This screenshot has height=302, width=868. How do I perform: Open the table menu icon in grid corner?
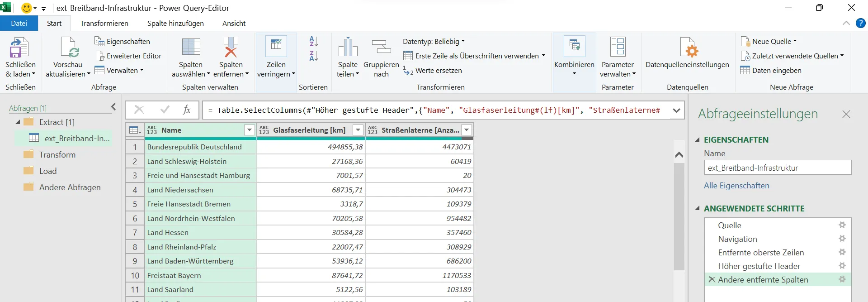click(x=135, y=130)
